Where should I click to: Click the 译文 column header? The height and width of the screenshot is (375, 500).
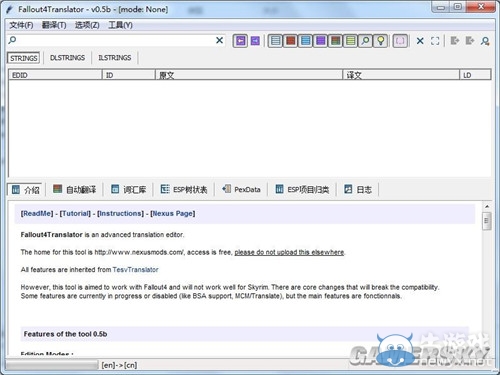pyautogui.click(x=401, y=75)
